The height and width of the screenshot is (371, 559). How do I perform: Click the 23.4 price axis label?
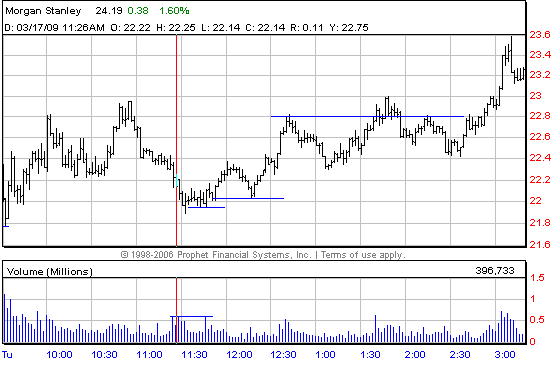540,55
